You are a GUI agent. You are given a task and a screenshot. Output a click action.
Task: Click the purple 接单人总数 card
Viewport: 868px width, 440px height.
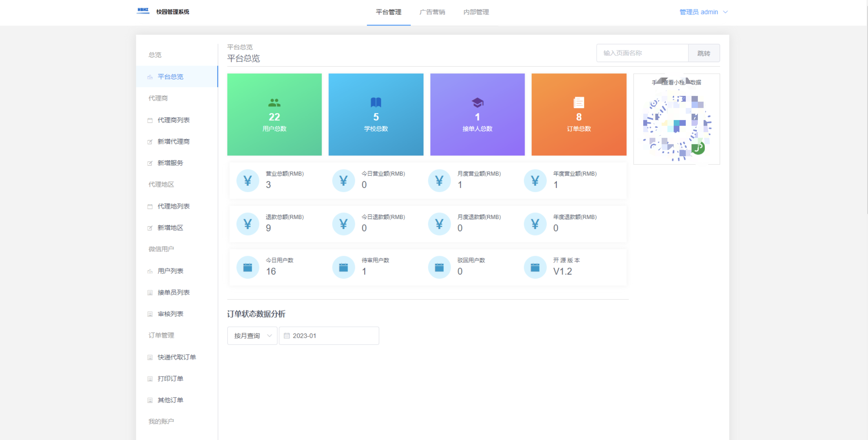point(477,115)
